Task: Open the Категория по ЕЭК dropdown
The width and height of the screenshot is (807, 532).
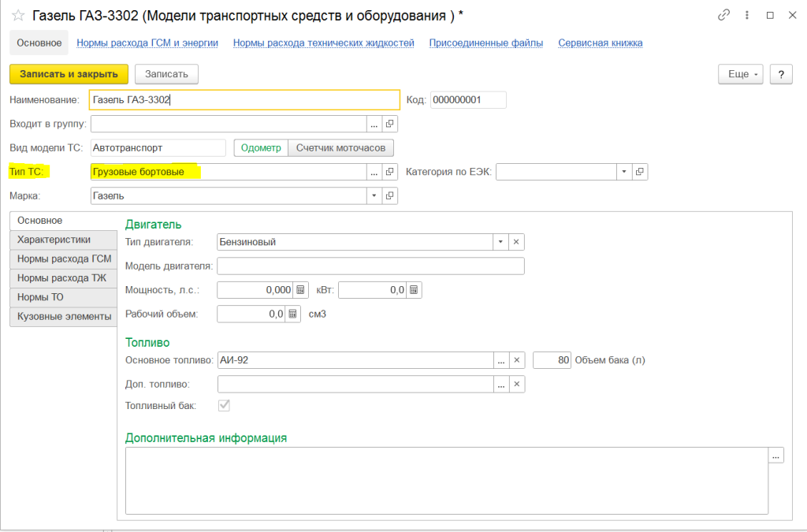Action: coord(623,172)
